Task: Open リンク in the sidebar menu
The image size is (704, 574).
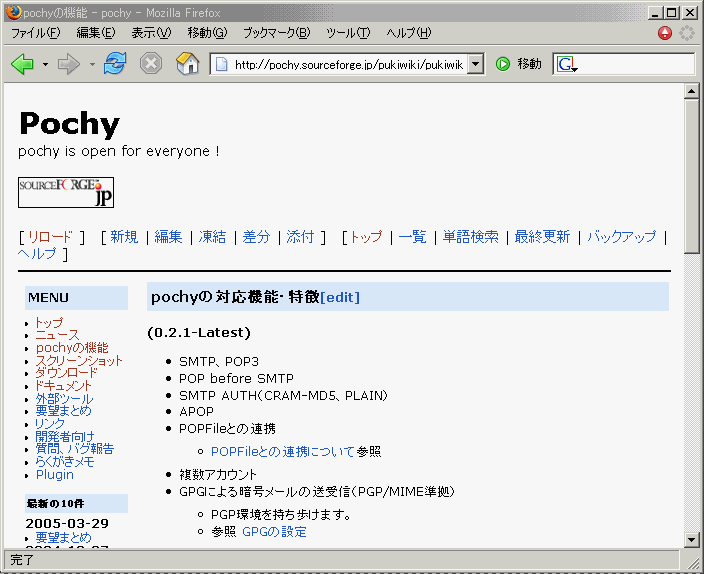Action: (x=50, y=424)
